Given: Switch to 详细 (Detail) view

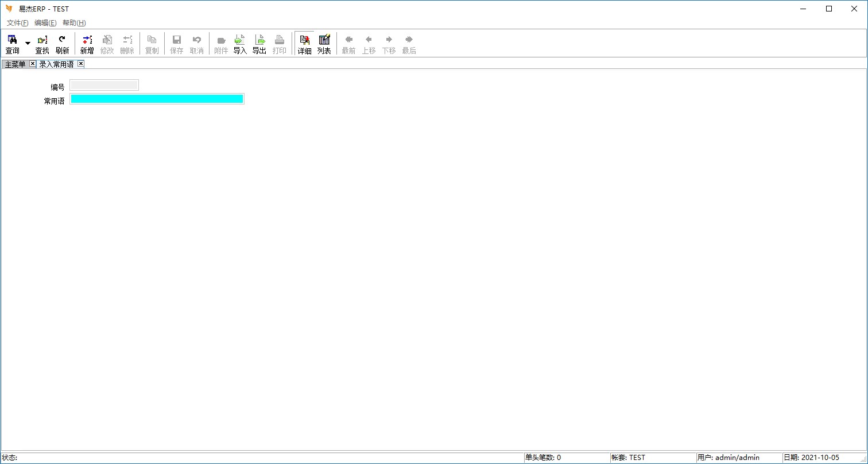Looking at the screenshot, I should click(304, 44).
